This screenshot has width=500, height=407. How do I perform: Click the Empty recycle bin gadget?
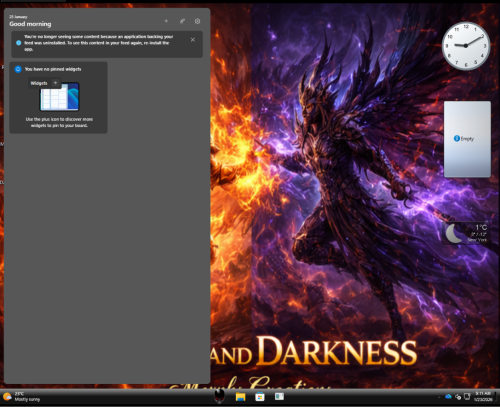coord(467,139)
